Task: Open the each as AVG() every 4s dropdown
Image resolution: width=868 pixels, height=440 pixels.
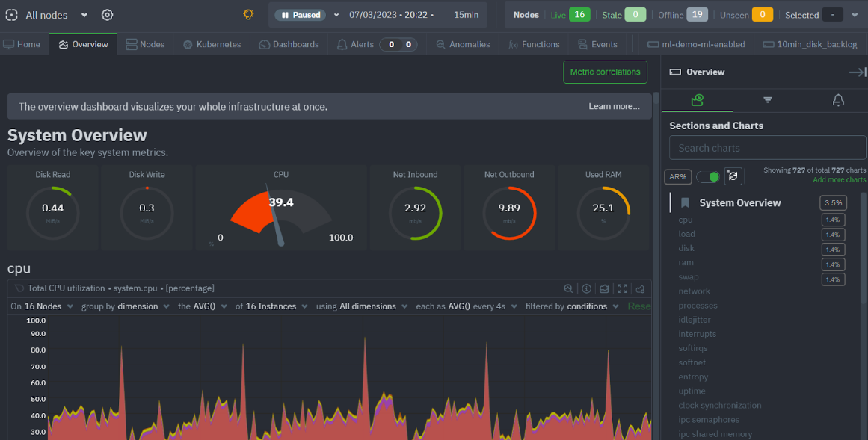Action: [x=467, y=306]
